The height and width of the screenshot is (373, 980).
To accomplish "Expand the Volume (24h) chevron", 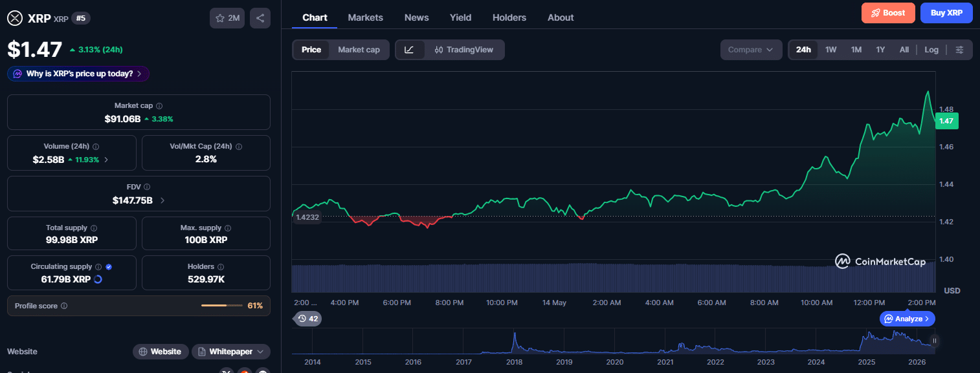I will [x=106, y=160].
